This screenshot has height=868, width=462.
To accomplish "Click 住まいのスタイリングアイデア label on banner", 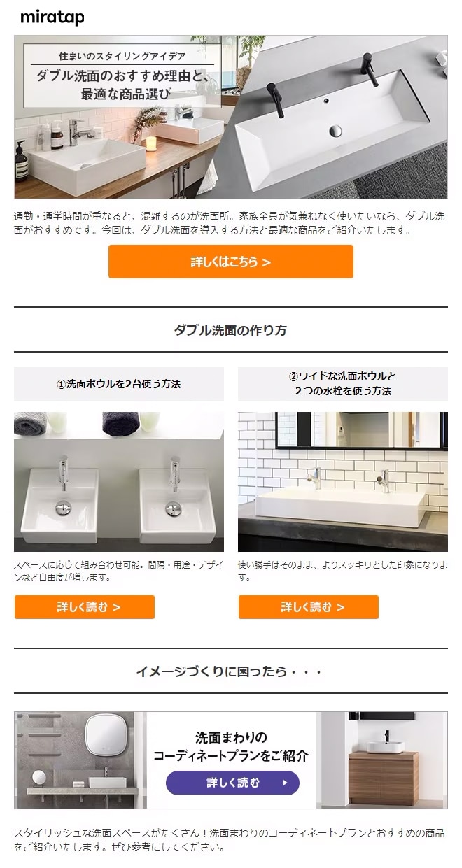I will point(122,55).
